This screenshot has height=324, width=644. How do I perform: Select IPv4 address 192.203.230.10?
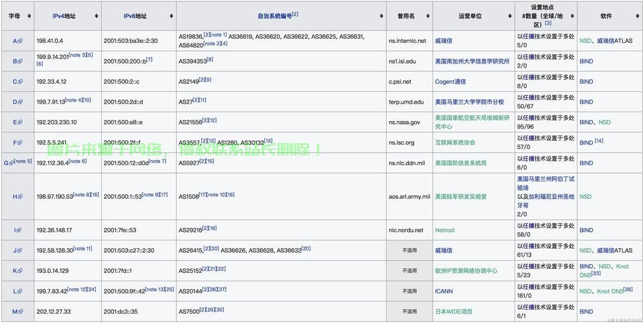coord(57,122)
